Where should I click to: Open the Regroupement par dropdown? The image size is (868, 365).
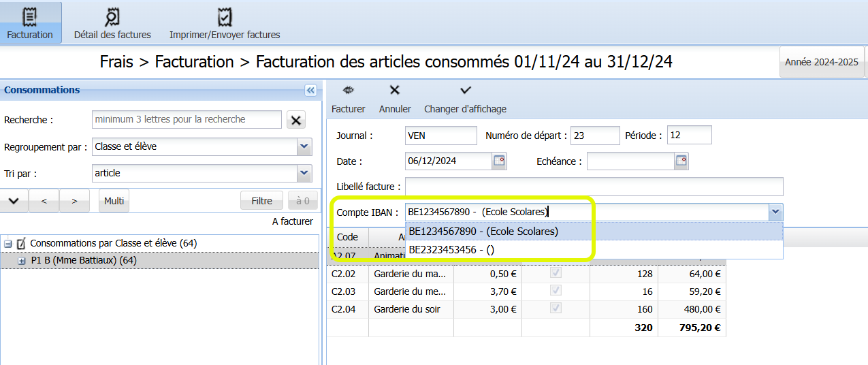tap(304, 146)
